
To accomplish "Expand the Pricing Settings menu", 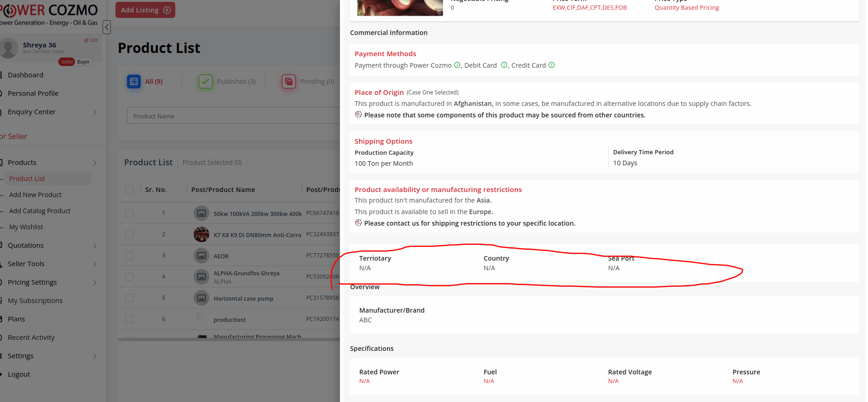I will 95,282.
